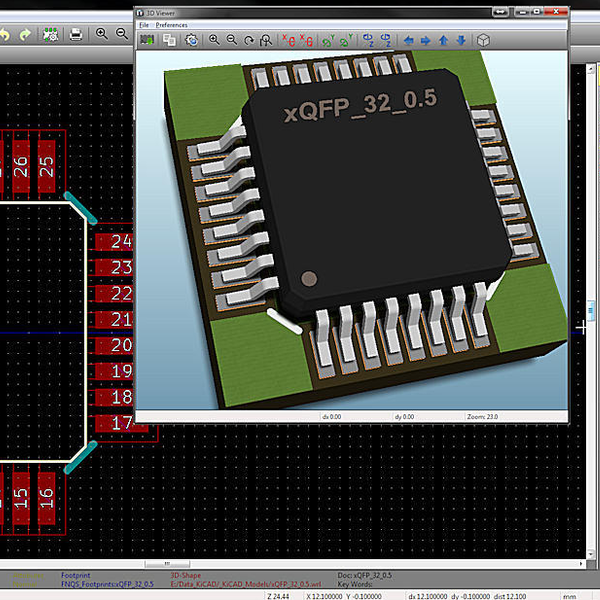Move 3D view right with blue arrow

coord(425,40)
